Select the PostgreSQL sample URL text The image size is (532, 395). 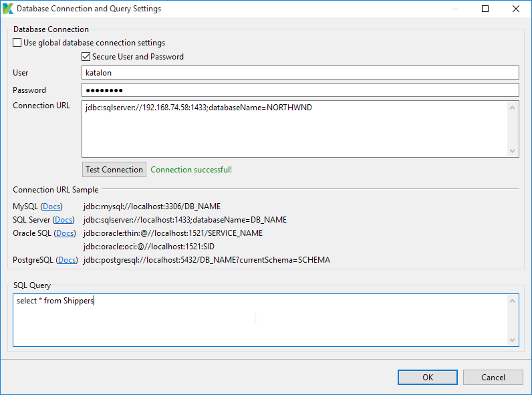(x=207, y=260)
